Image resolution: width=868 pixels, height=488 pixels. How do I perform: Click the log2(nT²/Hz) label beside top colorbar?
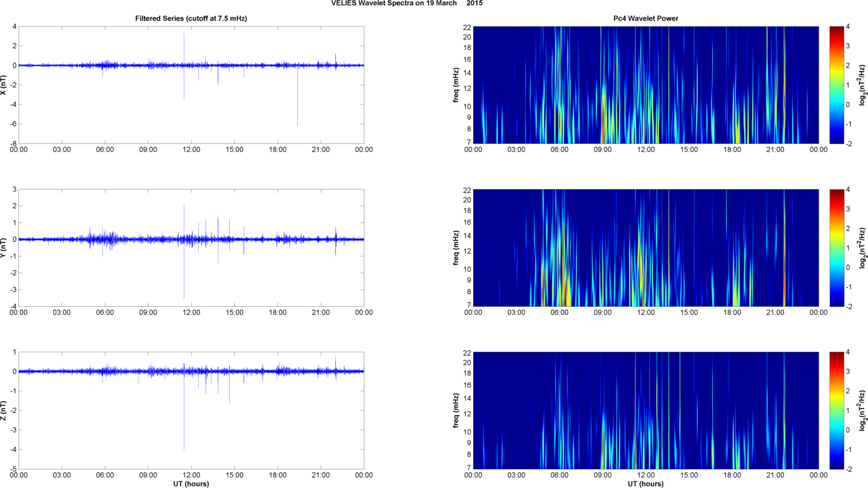pyautogui.click(x=862, y=85)
